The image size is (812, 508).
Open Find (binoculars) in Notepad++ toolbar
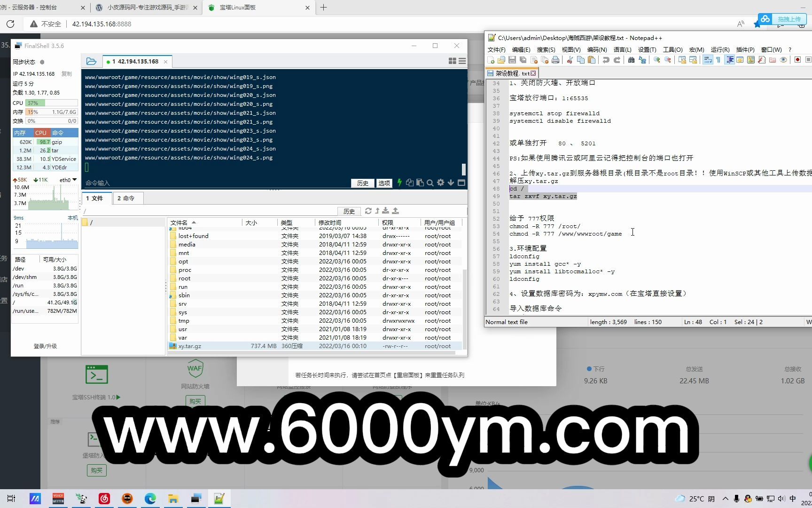(631, 60)
